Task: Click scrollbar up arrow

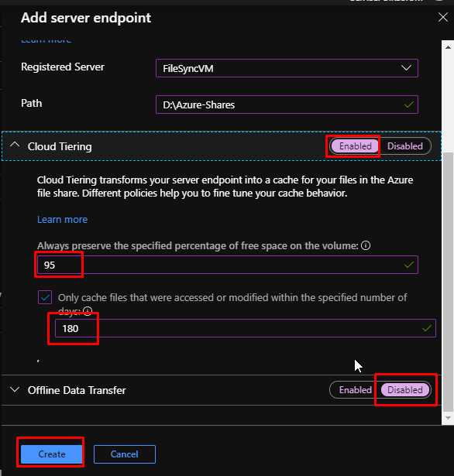Action: click(x=448, y=47)
